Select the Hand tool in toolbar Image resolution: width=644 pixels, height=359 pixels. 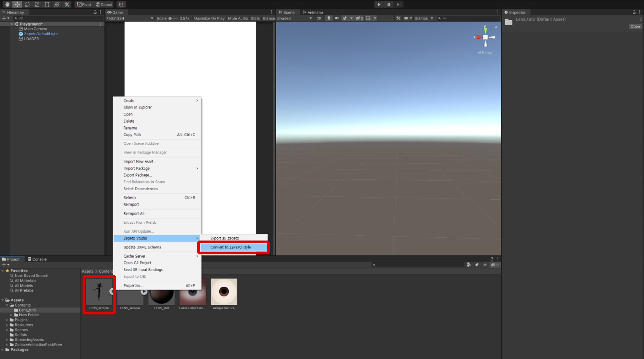(7, 4)
